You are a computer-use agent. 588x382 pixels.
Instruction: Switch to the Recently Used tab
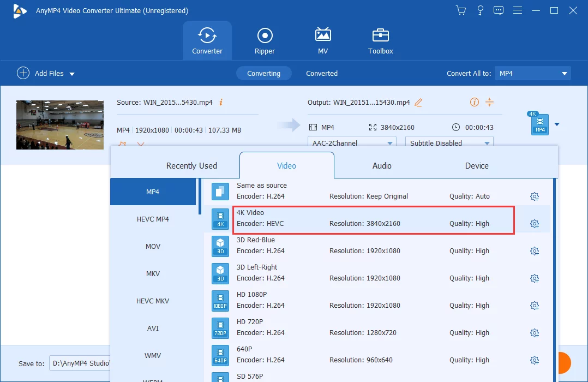(191, 165)
